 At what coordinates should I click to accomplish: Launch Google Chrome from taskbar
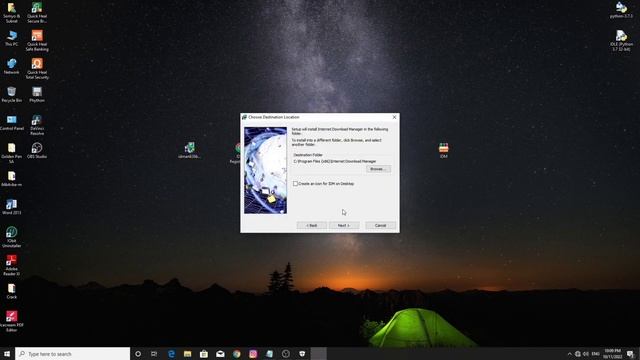(x=237, y=353)
